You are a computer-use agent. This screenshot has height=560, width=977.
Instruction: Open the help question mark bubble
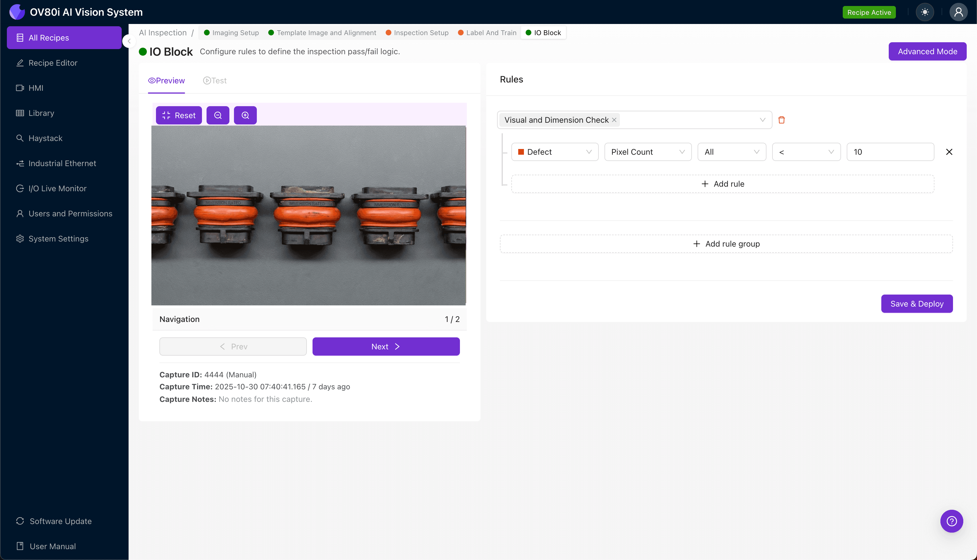(x=951, y=521)
